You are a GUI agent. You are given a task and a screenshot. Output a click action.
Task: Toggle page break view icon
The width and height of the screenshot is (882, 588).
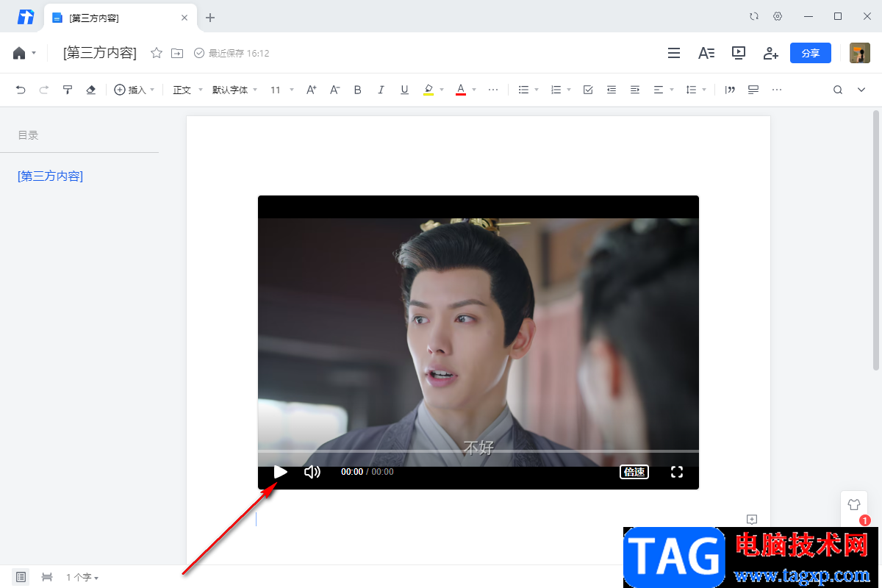(47, 577)
